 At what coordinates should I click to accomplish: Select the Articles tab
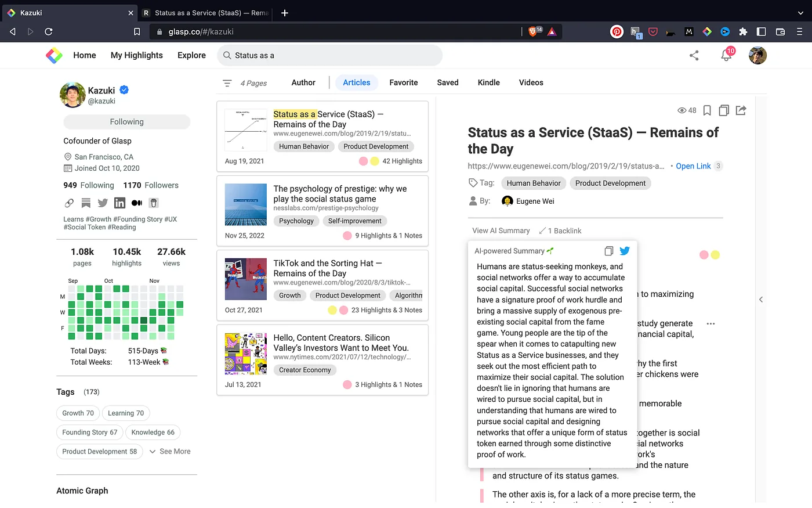pyautogui.click(x=357, y=82)
